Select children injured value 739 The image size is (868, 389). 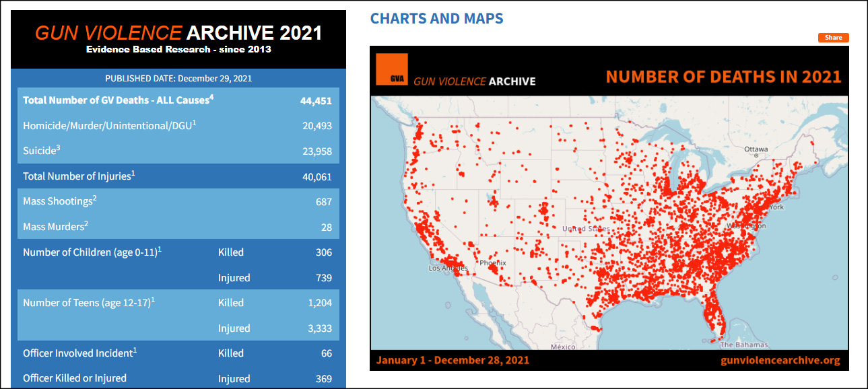point(324,278)
